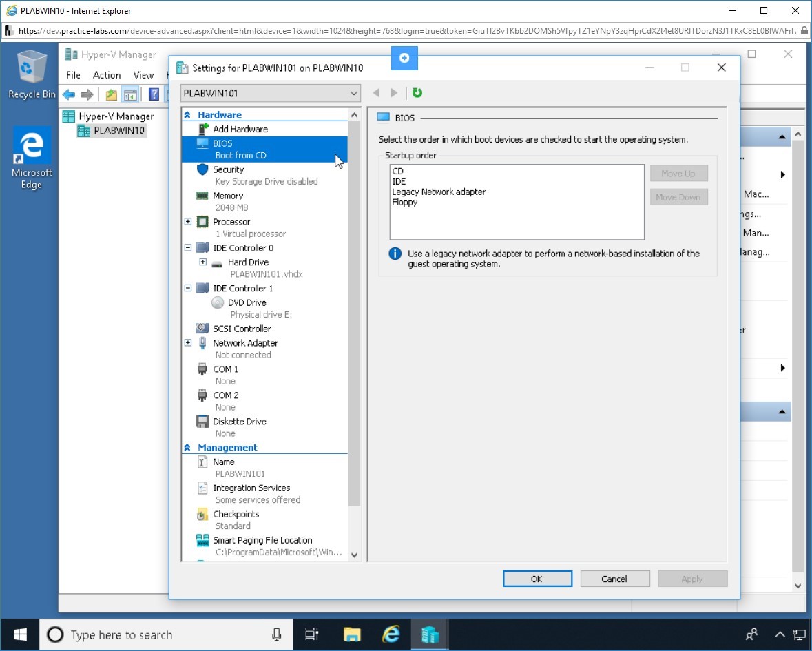
Task: Click the green refresh icon
Action: (x=417, y=93)
